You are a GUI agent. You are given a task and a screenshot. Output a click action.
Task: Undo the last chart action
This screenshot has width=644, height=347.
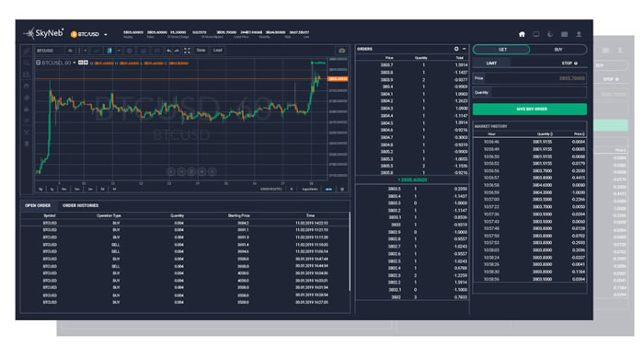click(168, 51)
